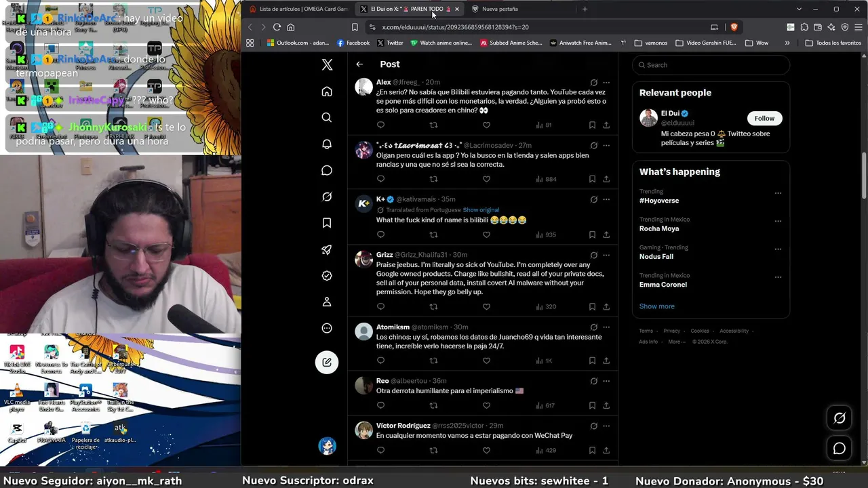This screenshot has width=868, height=488.
Task: Open Video Genshin bookmarks folder
Action: pyautogui.click(x=705, y=43)
